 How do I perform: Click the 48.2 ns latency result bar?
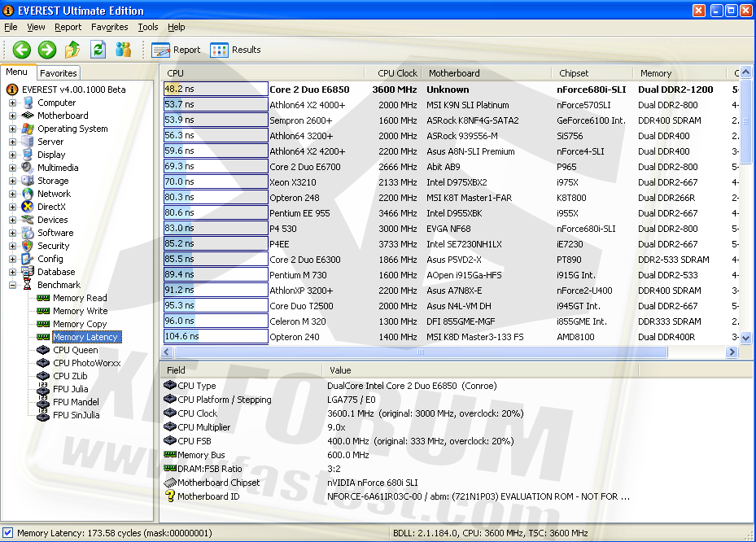pos(216,89)
